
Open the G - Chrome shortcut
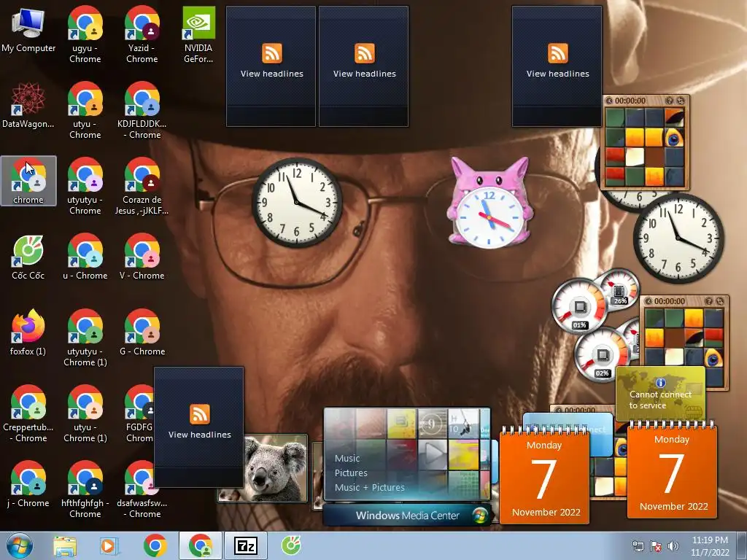tap(142, 332)
